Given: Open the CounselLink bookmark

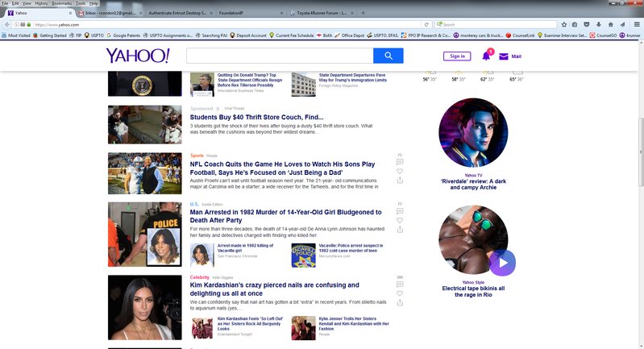Looking at the screenshot, I should point(521,35).
